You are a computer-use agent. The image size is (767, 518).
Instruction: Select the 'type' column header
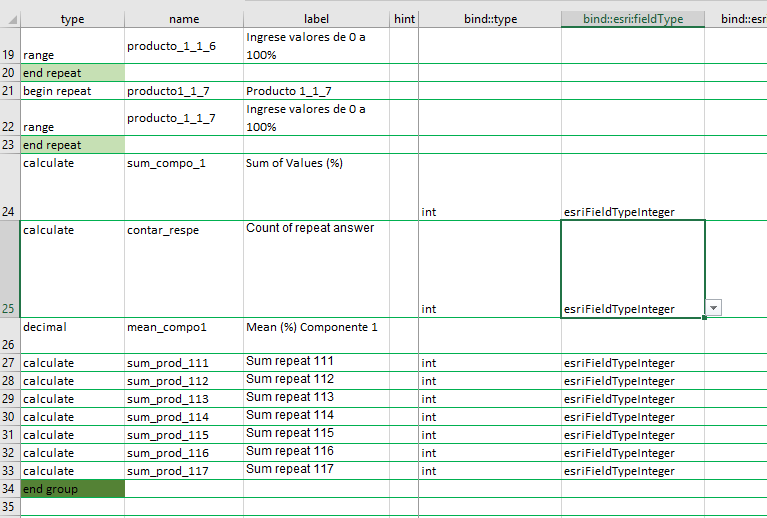(72, 19)
